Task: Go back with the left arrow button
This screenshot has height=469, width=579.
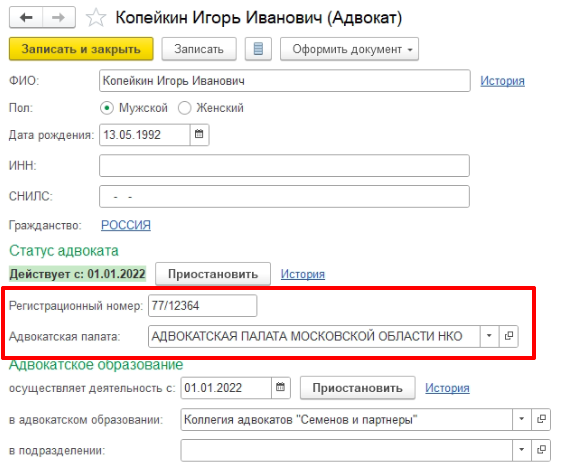Action: click(26, 17)
